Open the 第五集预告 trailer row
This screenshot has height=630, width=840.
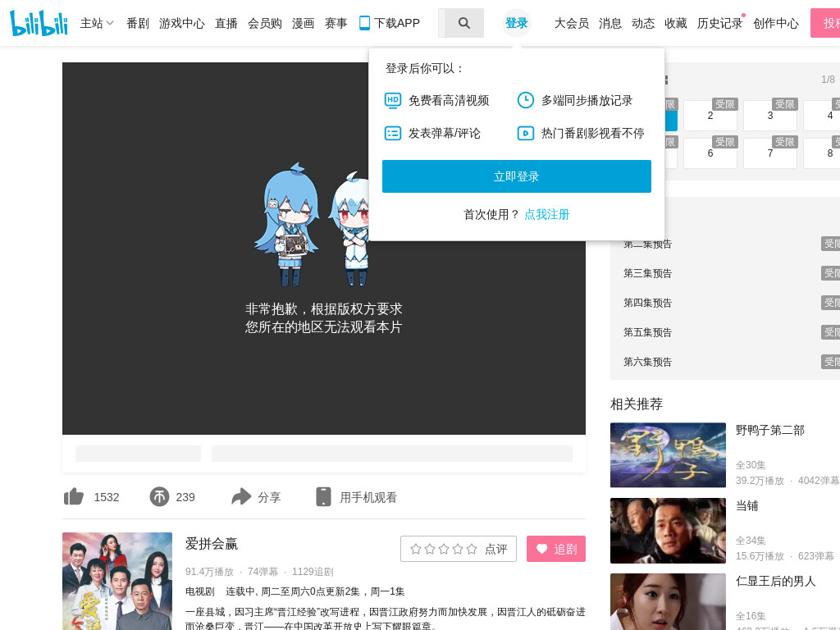point(725,332)
